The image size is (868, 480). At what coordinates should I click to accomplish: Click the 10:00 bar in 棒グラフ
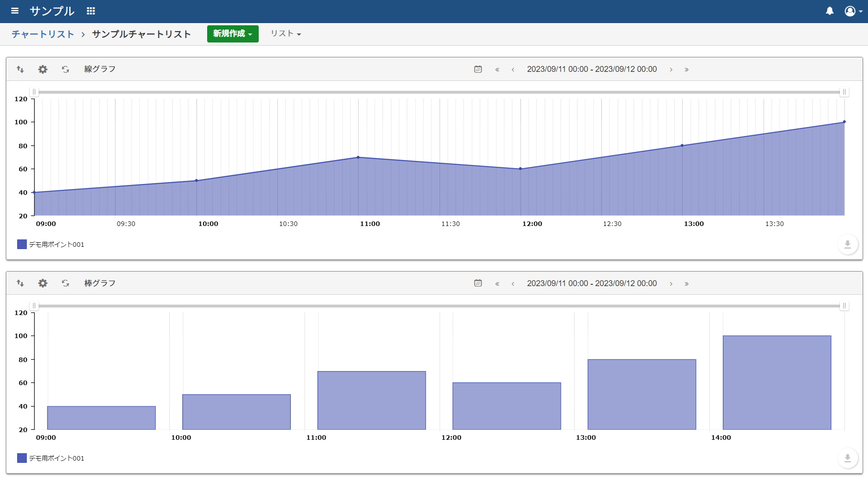[x=237, y=412]
